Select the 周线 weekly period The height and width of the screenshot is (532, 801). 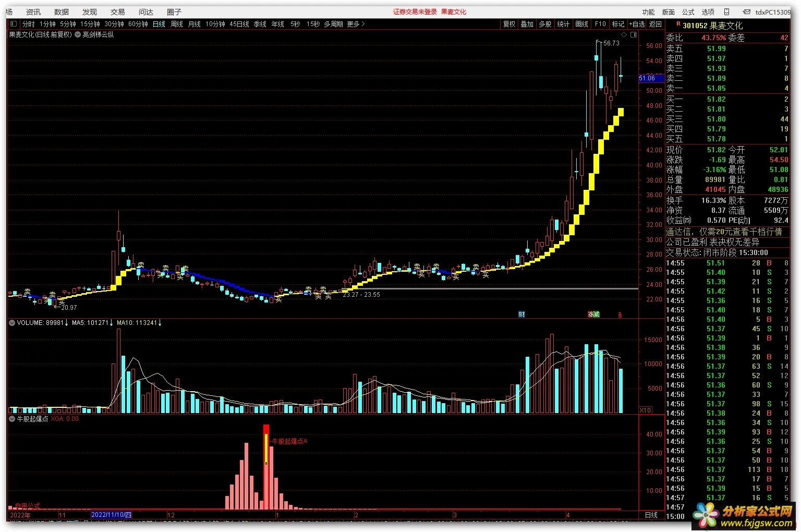pos(177,24)
